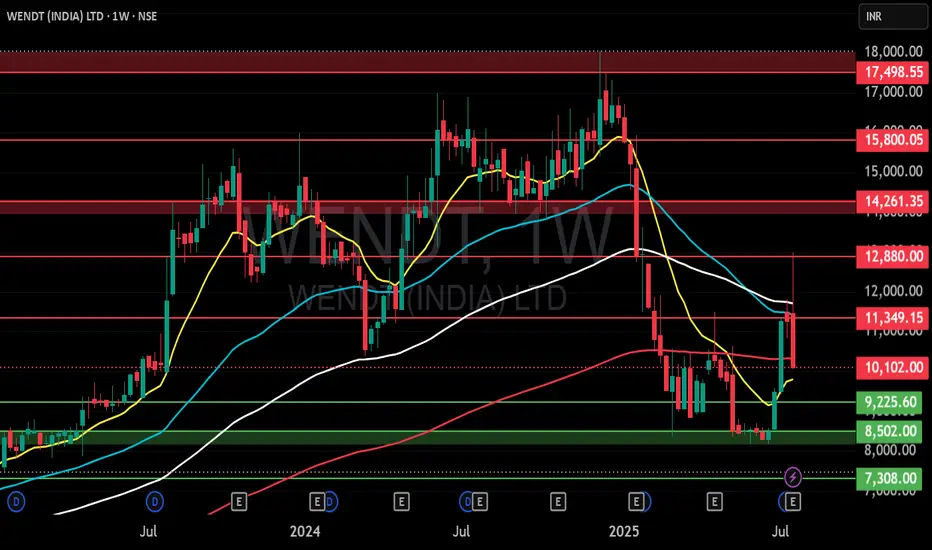Open the INR currency selector
The width and height of the screenshot is (932, 550).
tap(893, 17)
